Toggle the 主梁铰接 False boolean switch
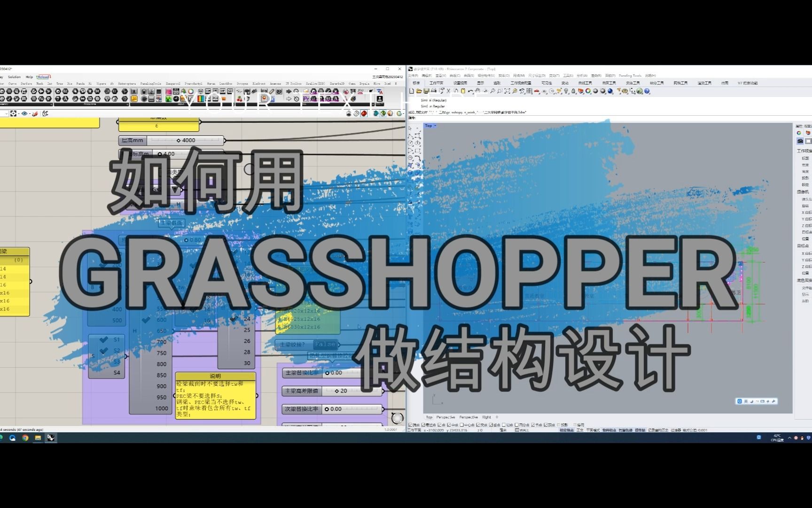Screen dimensions: 812x508 (x=325, y=344)
